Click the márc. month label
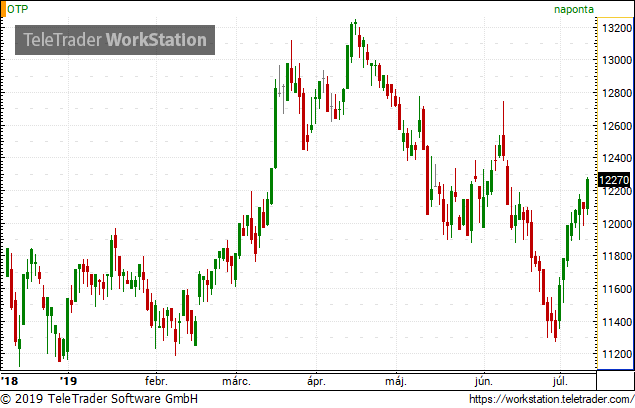 [x=236, y=381]
